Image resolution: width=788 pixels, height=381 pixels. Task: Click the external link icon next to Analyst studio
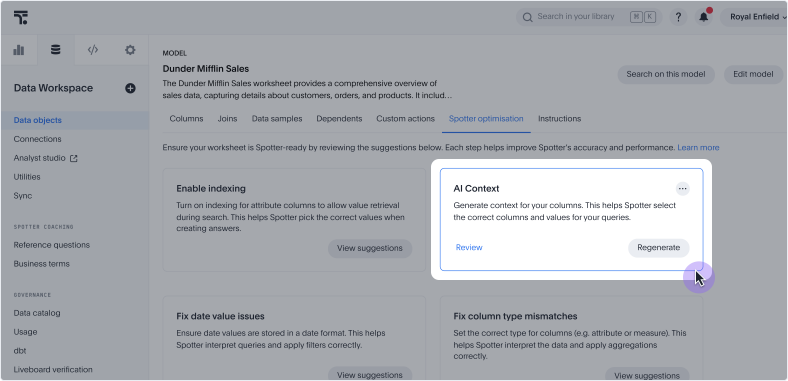pos(74,158)
